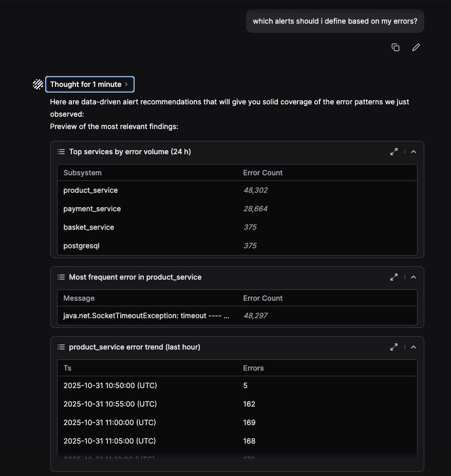Click the Ts column header

68,368
